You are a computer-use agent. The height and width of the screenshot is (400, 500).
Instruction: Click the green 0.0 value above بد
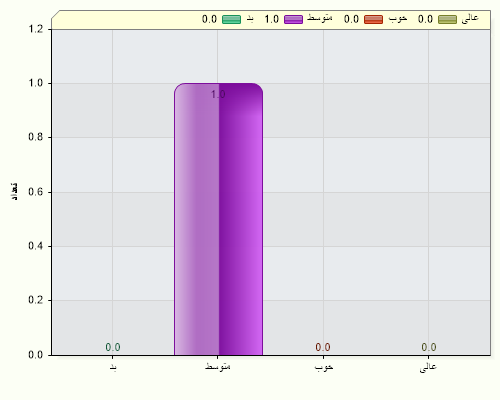[x=113, y=347]
